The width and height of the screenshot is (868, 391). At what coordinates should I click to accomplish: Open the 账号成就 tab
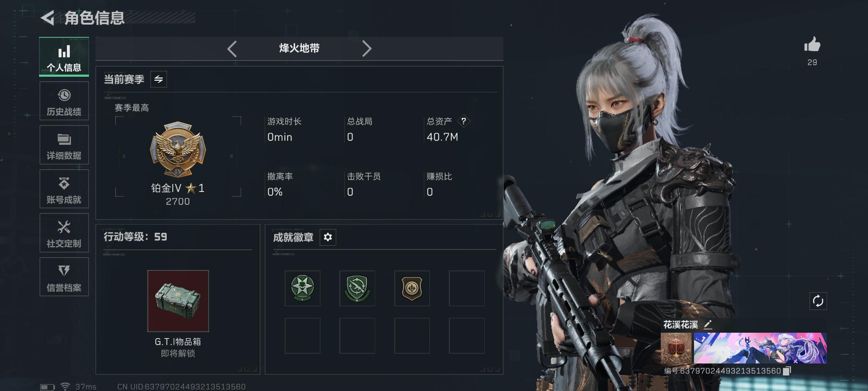pos(64,189)
